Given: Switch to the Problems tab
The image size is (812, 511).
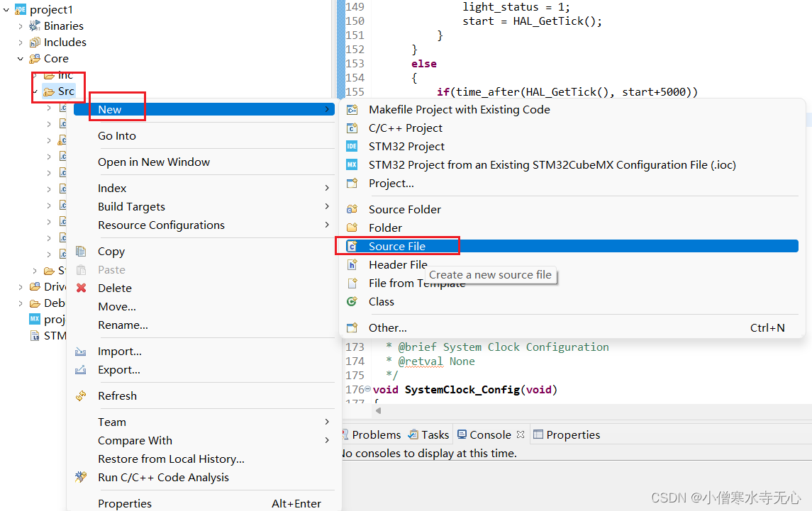Looking at the screenshot, I should point(376,435).
